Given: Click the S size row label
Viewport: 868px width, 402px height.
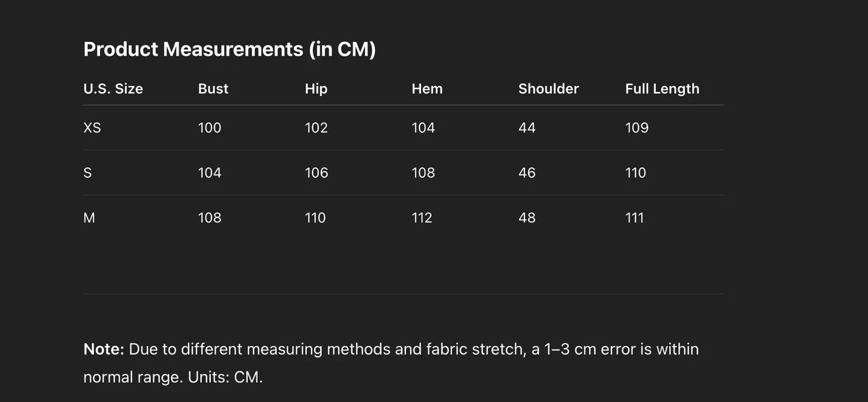Looking at the screenshot, I should pyautogui.click(x=88, y=173).
